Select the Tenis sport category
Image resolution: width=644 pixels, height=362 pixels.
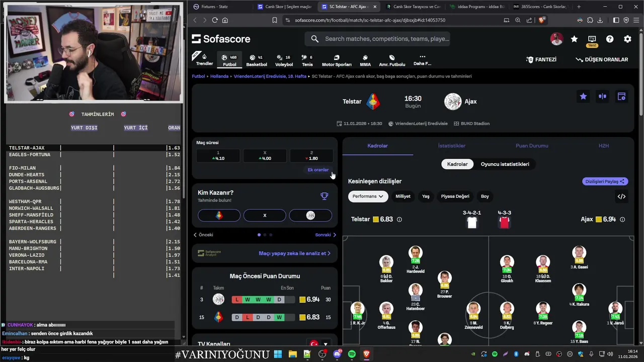pyautogui.click(x=307, y=60)
